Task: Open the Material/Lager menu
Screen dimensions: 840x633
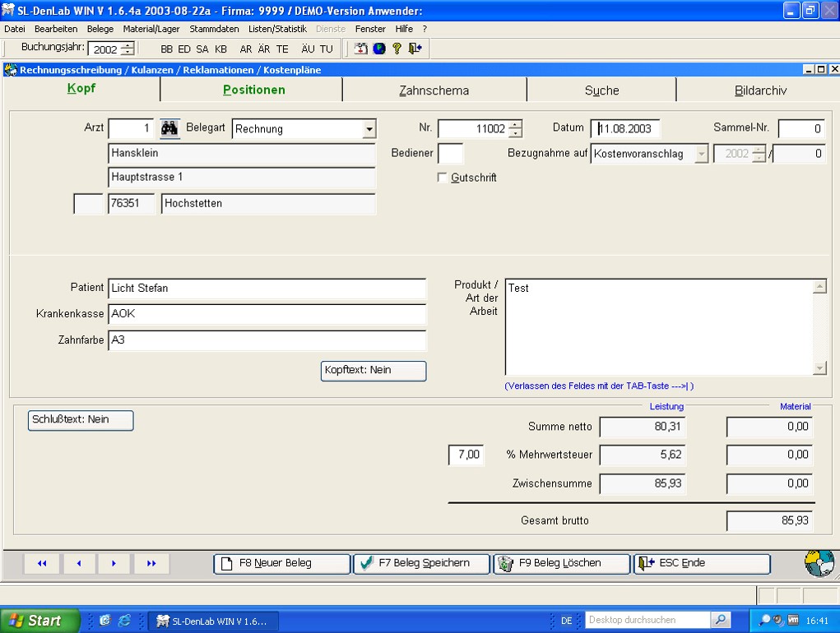Action: coord(151,29)
